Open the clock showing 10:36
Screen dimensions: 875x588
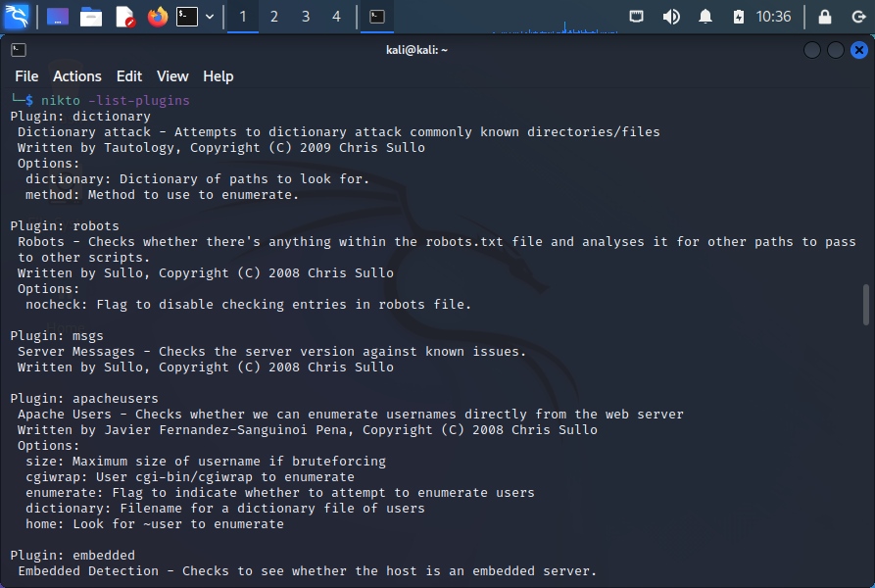pyautogui.click(x=773, y=17)
